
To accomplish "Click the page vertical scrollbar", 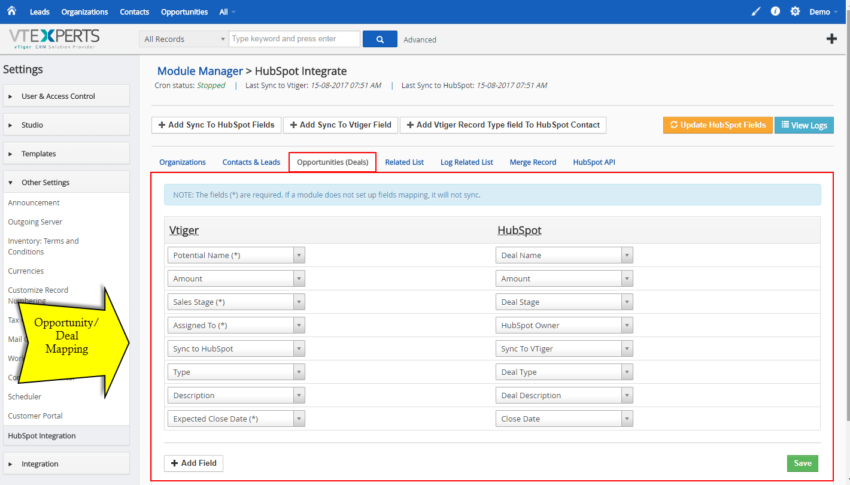I will tap(847, 217).
